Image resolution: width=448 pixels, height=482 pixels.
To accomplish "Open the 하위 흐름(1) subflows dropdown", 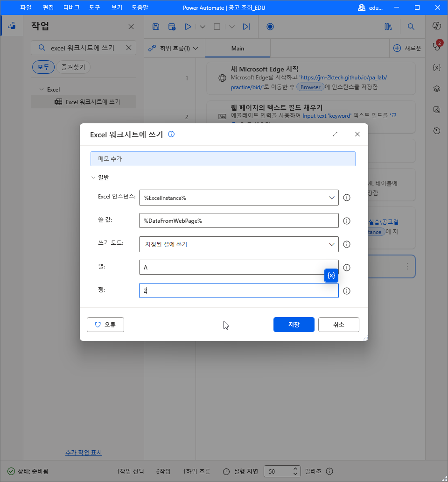I will coord(174,48).
